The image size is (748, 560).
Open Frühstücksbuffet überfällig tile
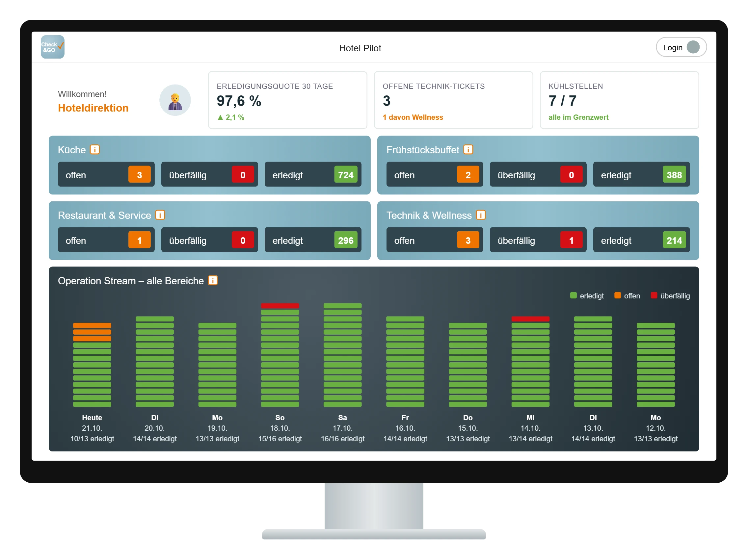tap(538, 174)
